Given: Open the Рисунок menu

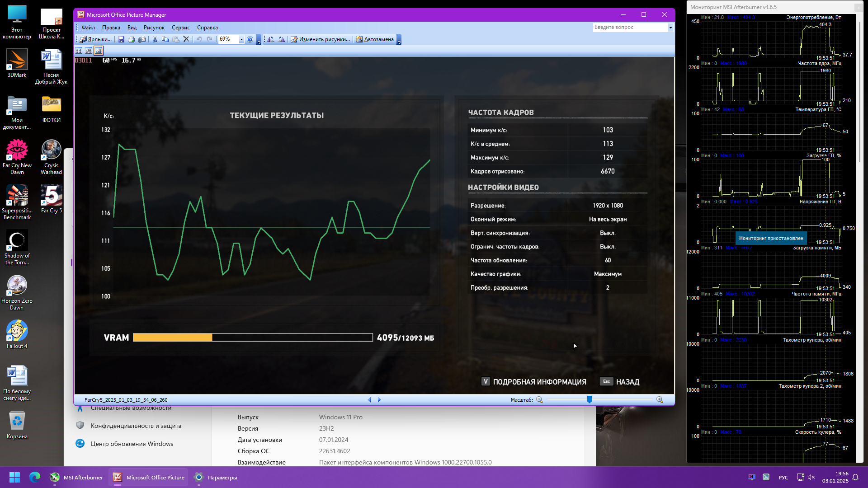Looking at the screenshot, I should [154, 28].
